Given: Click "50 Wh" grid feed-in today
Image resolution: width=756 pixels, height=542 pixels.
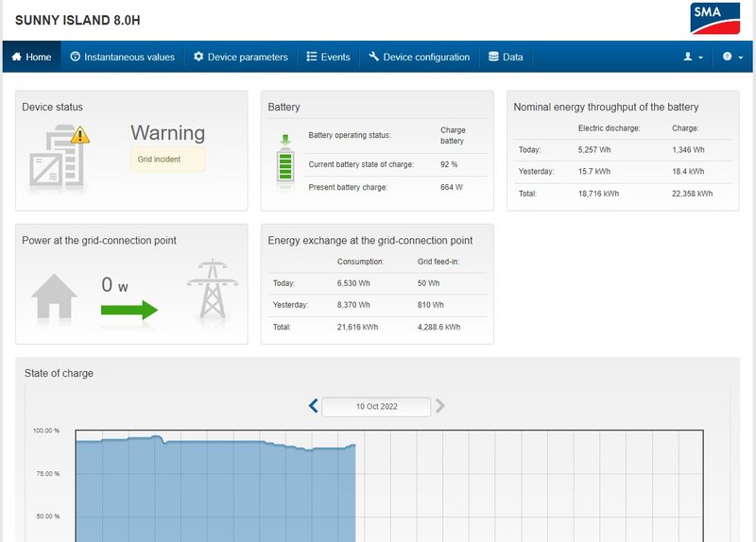Looking at the screenshot, I should click(428, 283).
